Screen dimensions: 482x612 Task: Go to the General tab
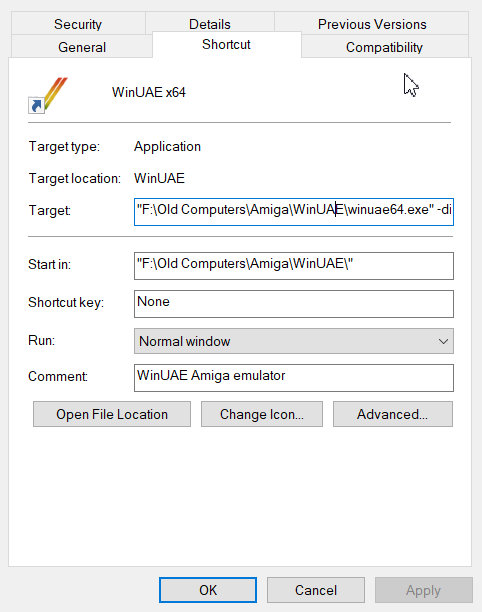tap(82, 47)
